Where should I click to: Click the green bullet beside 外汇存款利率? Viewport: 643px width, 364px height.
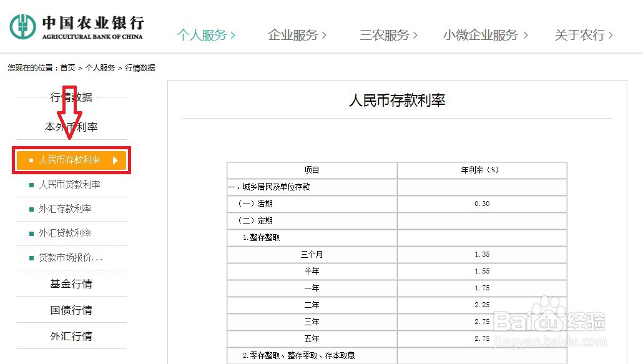coord(32,209)
